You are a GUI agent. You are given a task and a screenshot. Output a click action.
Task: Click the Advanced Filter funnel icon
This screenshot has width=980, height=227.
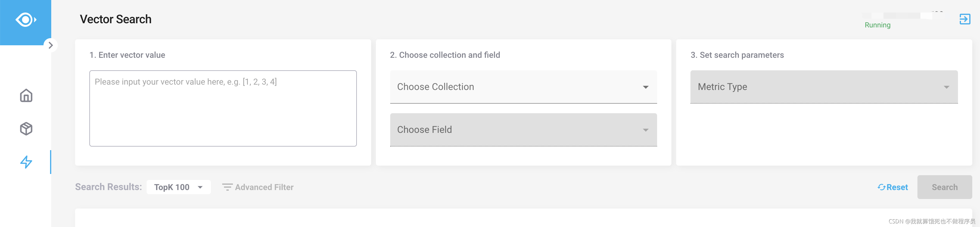point(227,187)
